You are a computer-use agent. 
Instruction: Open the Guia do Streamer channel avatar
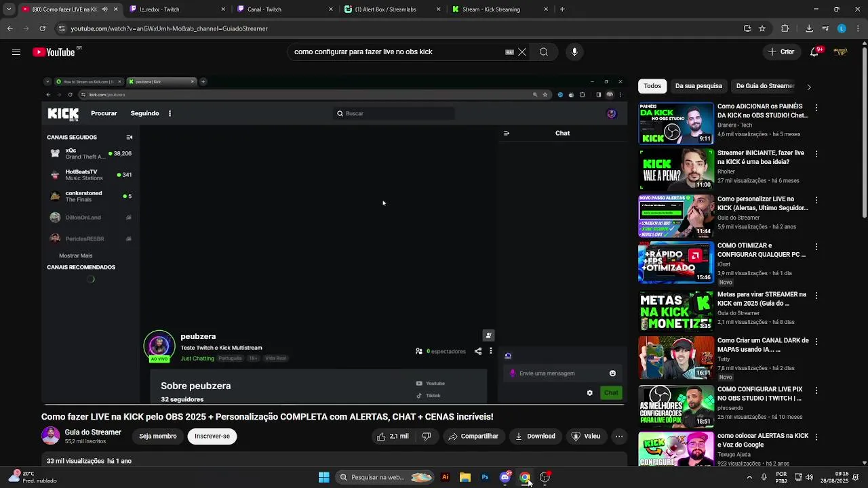tap(51, 436)
